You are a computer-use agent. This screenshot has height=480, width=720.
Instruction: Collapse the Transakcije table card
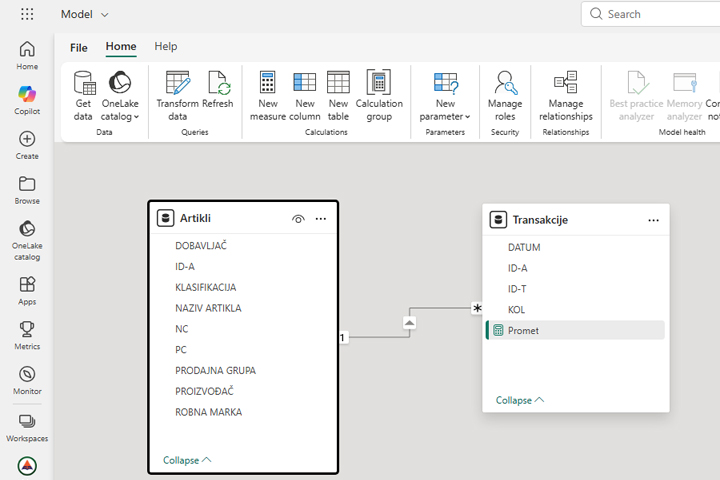[x=519, y=400]
